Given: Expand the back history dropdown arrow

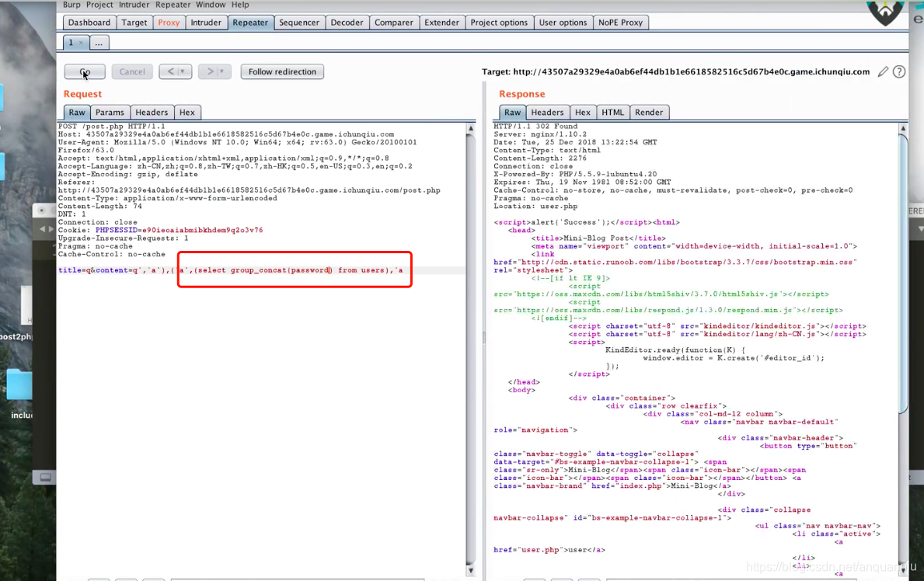Looking at the screenshot, I should click(183, 72).
